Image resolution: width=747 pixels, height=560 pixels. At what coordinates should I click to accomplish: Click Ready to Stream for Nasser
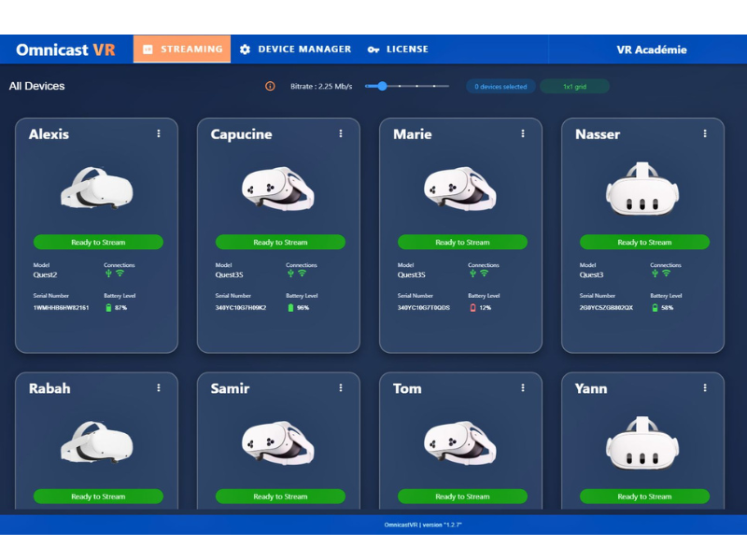tap(644, 243)
